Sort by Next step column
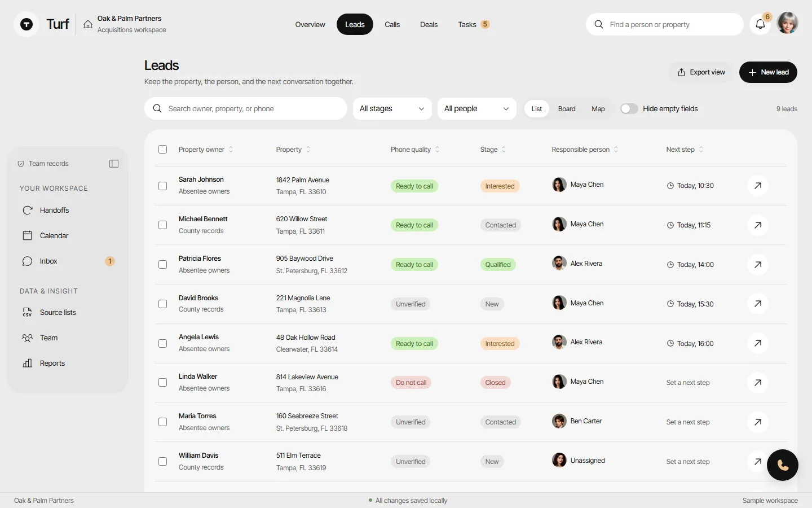This screenshot has width=812, height=508. (x=685, y=150)
